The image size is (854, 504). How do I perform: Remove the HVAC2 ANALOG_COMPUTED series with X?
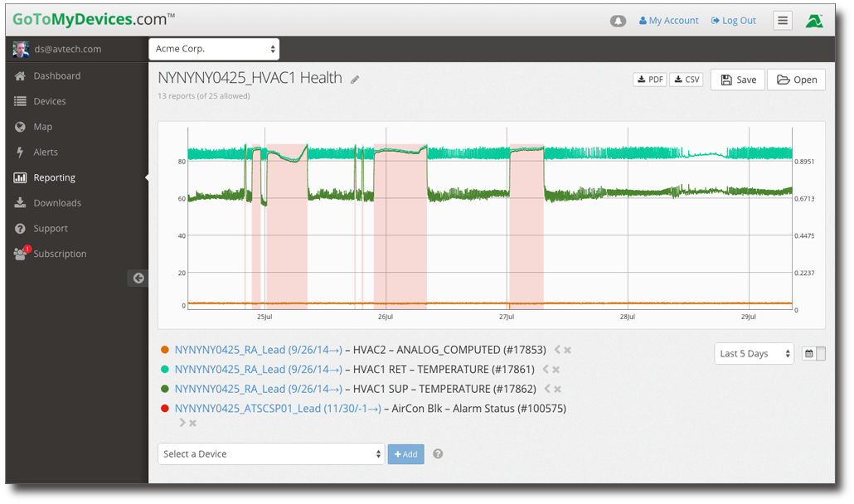(568, 350)
